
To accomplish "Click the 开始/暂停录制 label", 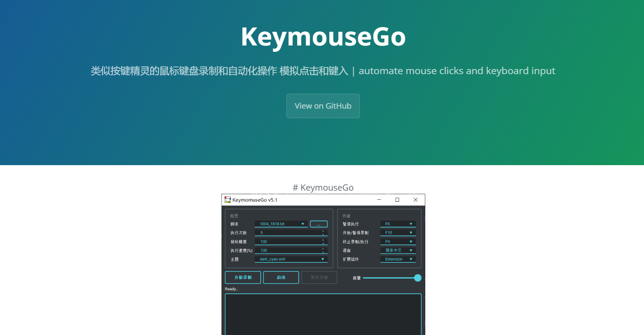I will click(356, 233).
